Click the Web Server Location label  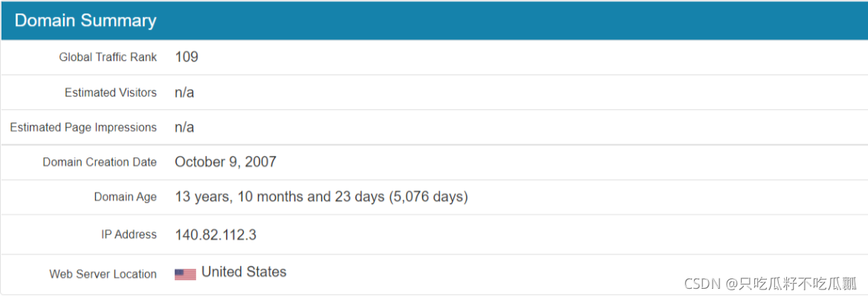(103, 274)
